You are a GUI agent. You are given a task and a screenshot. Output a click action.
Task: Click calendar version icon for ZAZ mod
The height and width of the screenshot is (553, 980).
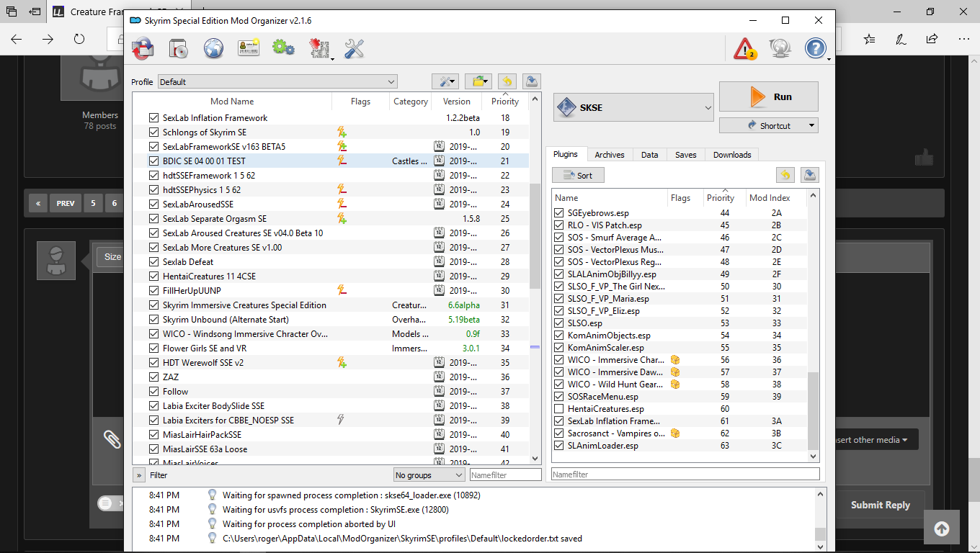tap(439, 377)
